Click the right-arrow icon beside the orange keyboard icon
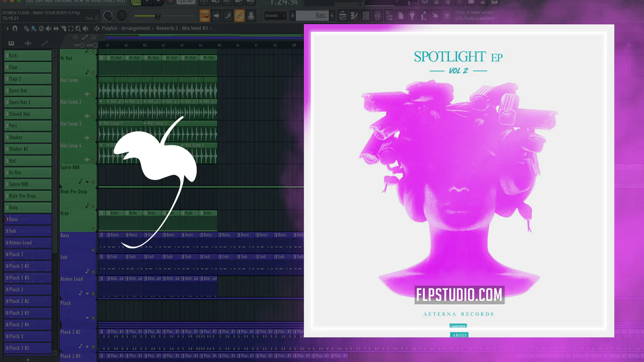Screen dimensions: 644x362 [216, 16]
